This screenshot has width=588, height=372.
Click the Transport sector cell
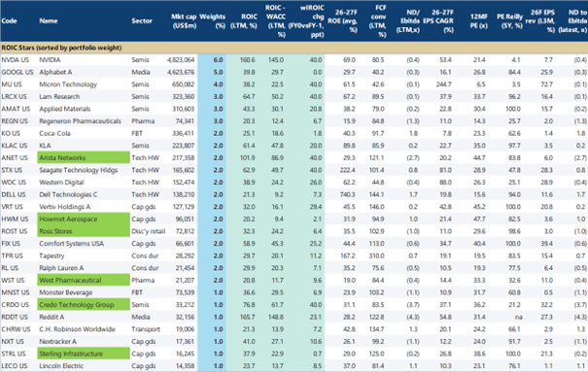[x=146, y=329]
